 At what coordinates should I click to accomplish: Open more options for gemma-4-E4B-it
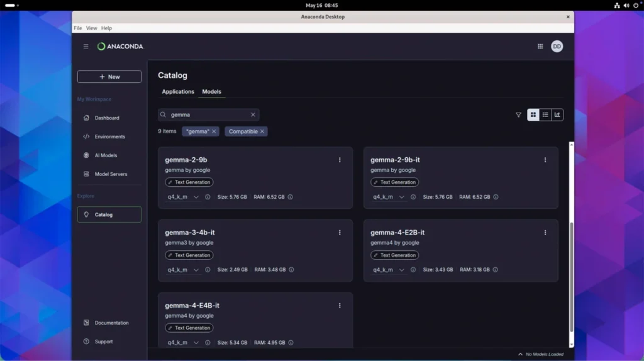point(340,306)
